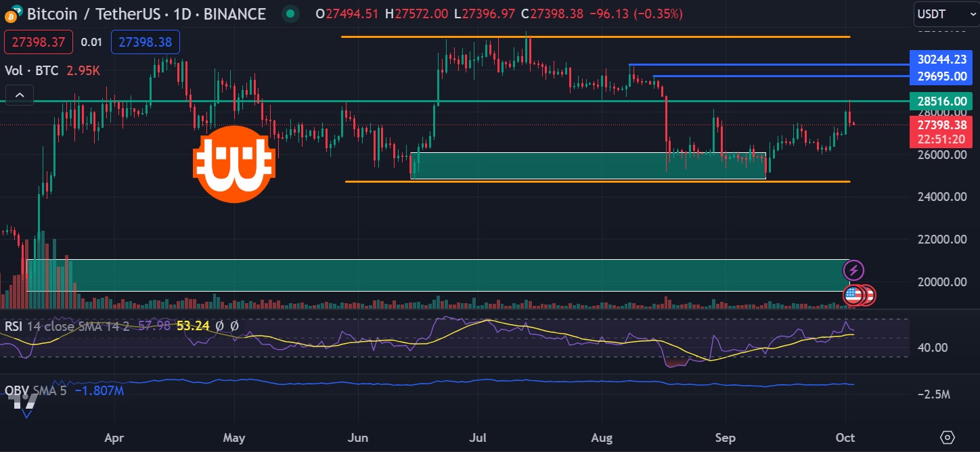Click the spread value 0.01
Screen dimensions: 980x452
click(x=91, y=43)
